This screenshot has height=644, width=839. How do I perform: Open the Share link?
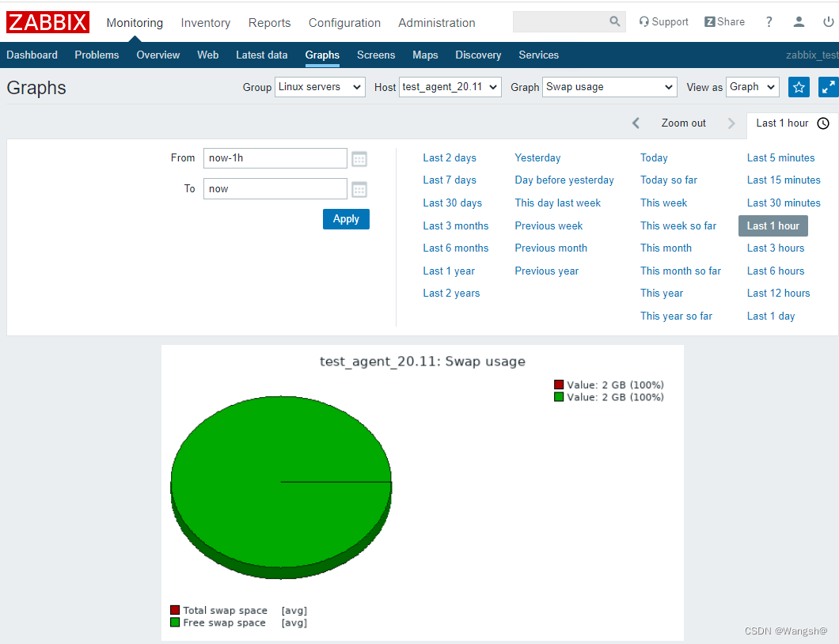(724, 22)
